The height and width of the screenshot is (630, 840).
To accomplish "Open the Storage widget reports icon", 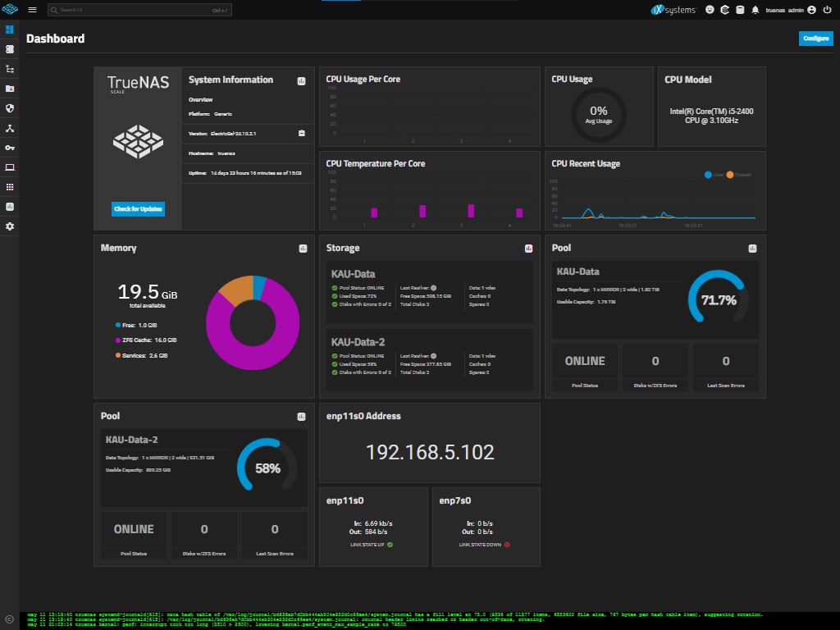I will coord(528,248).
